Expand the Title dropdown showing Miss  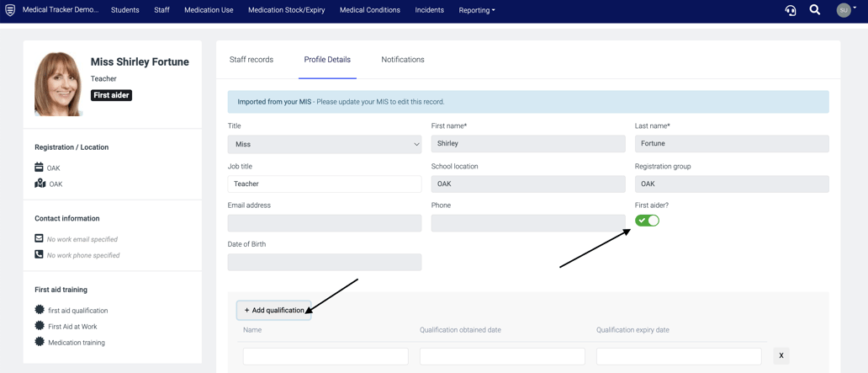(x=325, y=144)
